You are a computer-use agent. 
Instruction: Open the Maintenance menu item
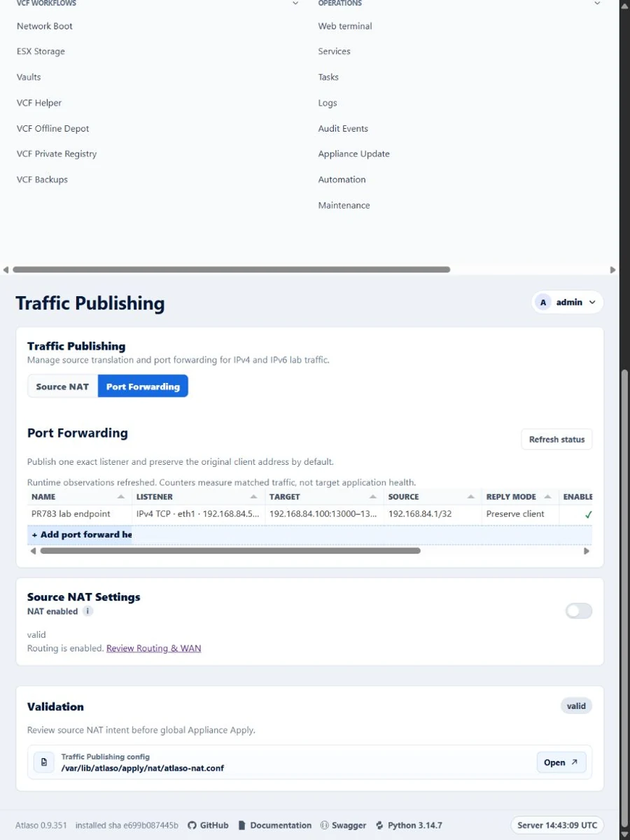click(344, 206)
